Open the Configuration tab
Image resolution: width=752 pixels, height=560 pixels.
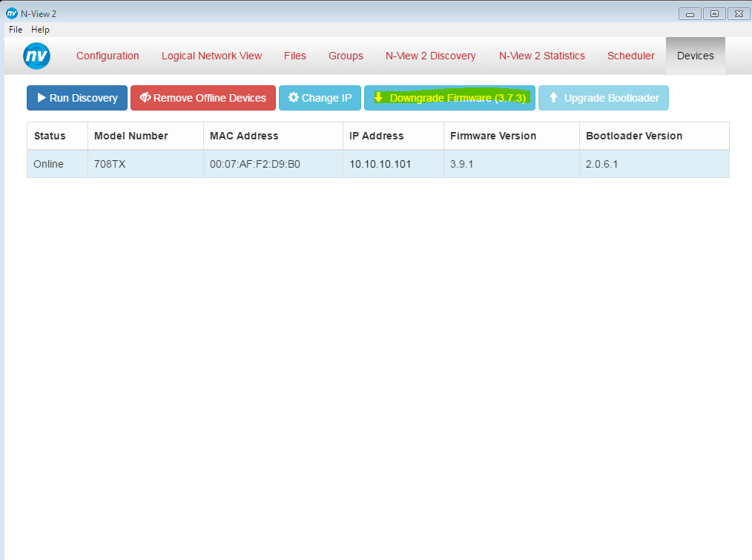[x=108, y=56]
